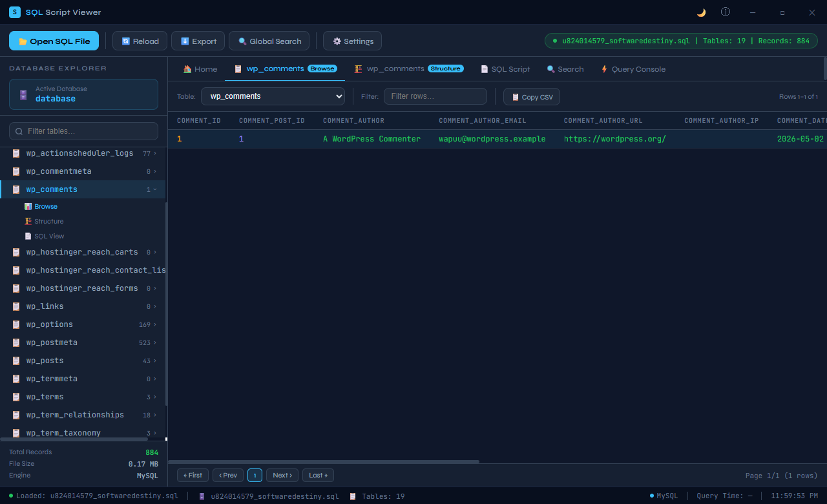827x504 pixels.
Task: Click the wp_hostinger_reach_contact_lis table icon
Action: tap(16, 270)
